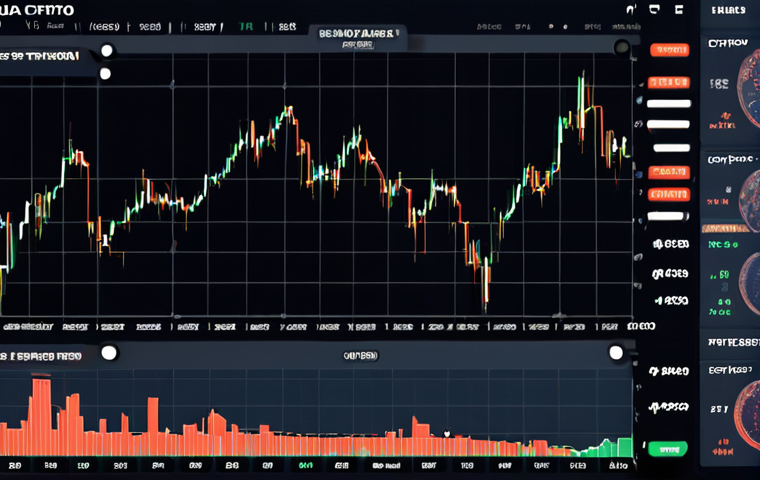The image size is (760, 480).
Task: Click the tallest orange bar in the volume chart
Action: (x=41, y=417)
